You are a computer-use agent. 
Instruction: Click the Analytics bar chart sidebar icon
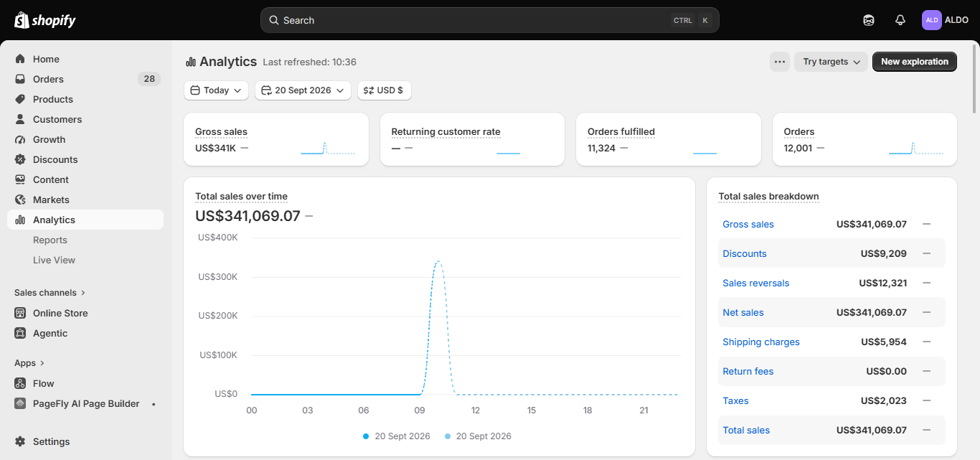[x=20, y=220]
